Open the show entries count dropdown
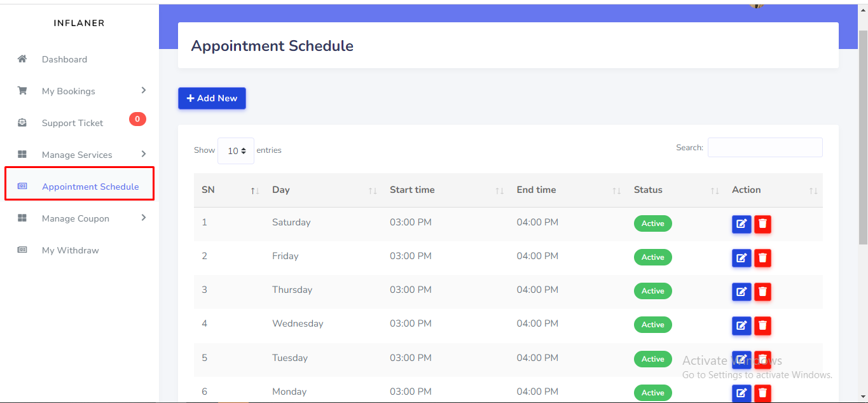868x403 pixels. click(x=236, y=151)
